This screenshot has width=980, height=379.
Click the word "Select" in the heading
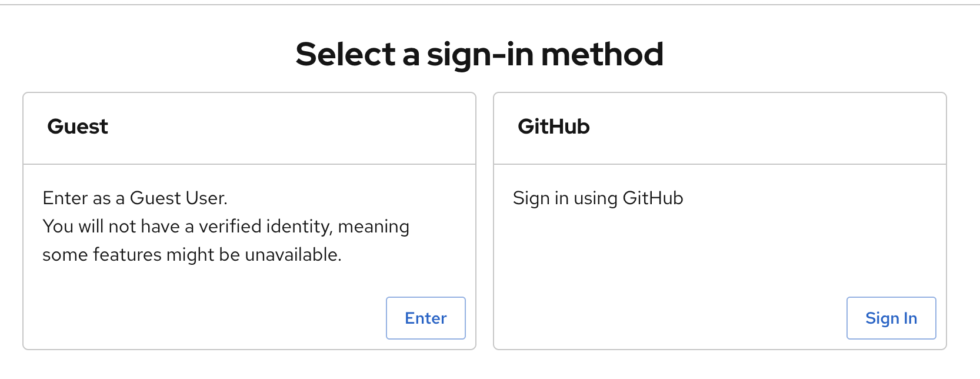click(x=345, y=54)
